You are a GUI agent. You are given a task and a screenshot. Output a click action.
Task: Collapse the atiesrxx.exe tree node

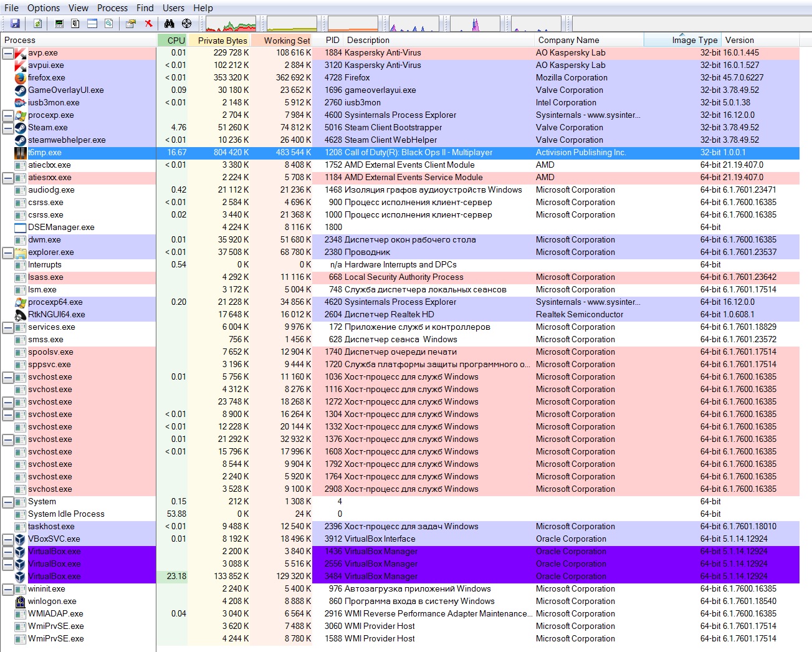7,178
